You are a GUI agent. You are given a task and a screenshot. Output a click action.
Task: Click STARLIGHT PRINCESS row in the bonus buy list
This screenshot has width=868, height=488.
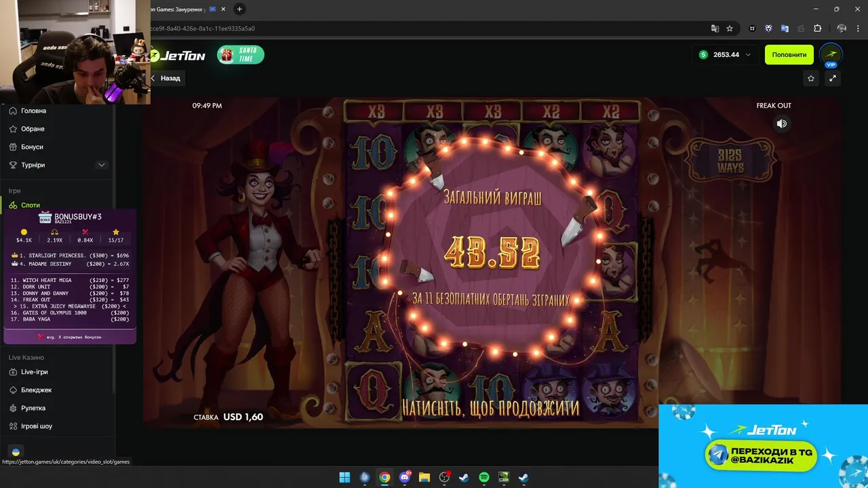[x=71, y=256]
